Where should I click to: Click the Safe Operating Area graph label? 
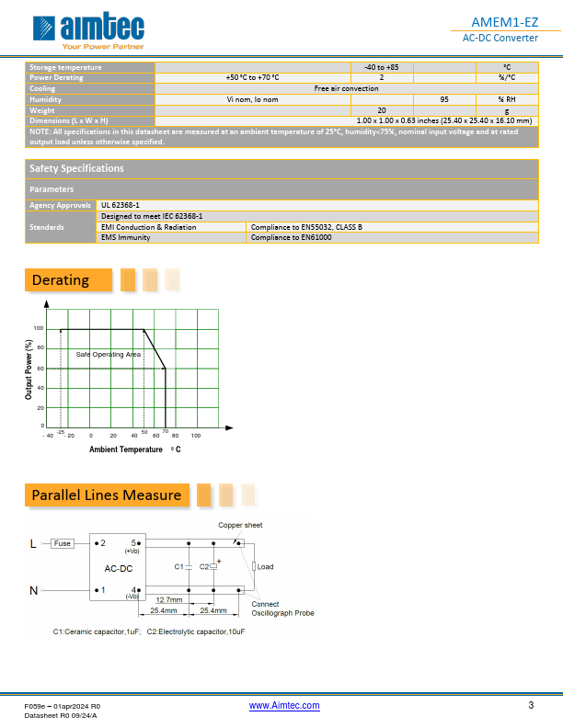(108, 355)
